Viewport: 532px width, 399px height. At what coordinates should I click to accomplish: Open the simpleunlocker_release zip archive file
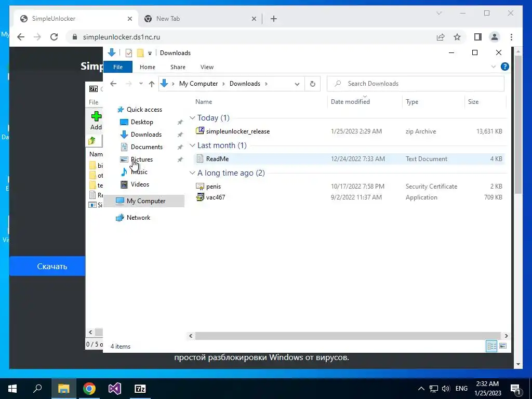(x=237, y=131)
